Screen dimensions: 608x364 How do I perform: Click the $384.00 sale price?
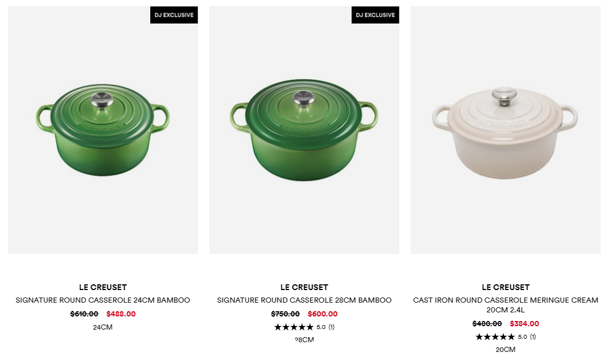tap(524, 324)
